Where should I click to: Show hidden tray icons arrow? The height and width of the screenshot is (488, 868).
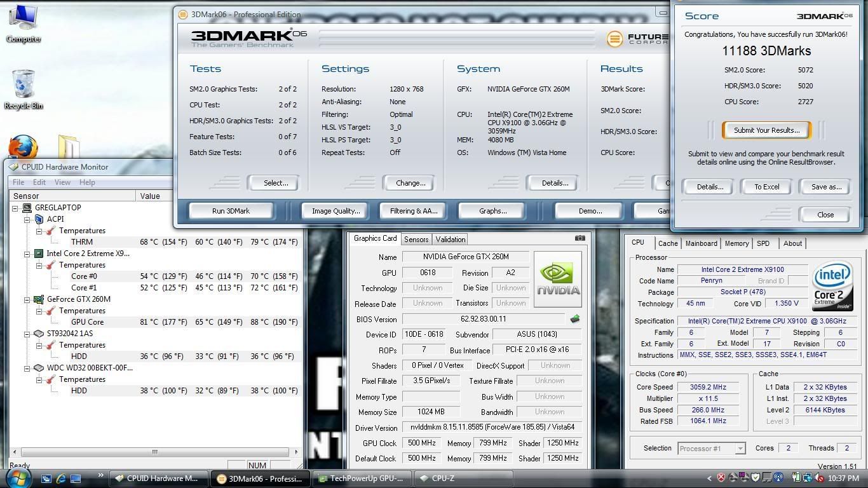[710, 478]
